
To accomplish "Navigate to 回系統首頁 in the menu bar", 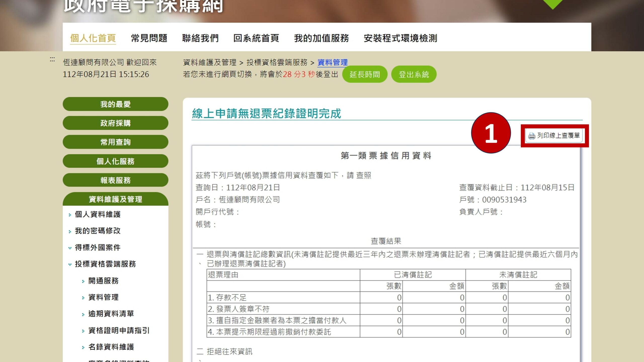I will (256, 38).
